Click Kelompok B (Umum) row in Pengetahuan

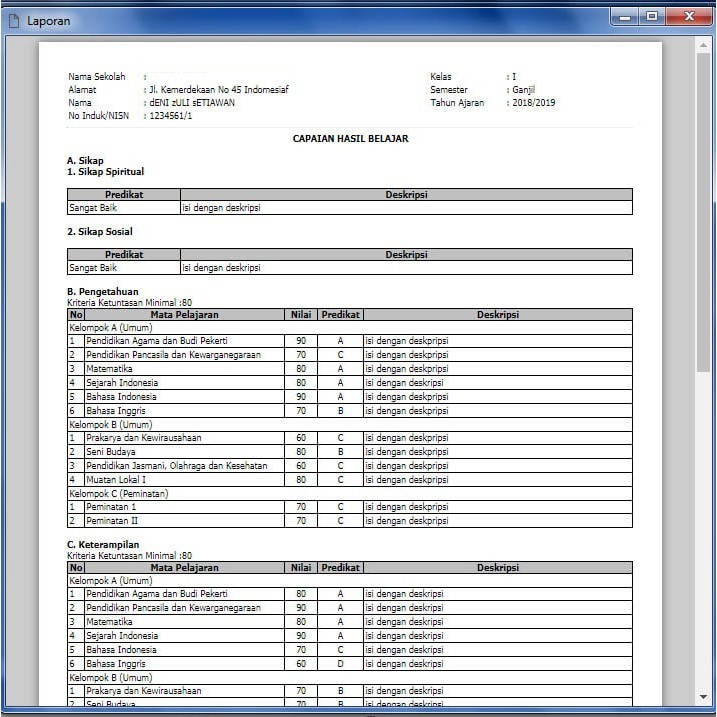click(x=350, y=424)
